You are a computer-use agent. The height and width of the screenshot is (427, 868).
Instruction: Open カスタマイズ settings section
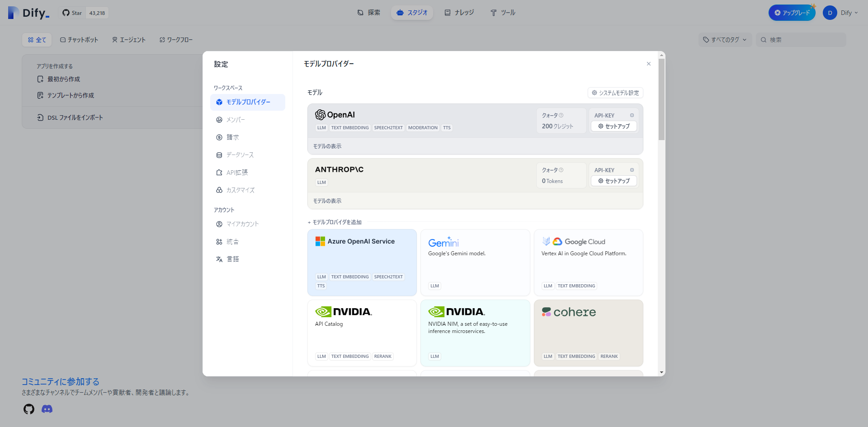coord(248,190)
